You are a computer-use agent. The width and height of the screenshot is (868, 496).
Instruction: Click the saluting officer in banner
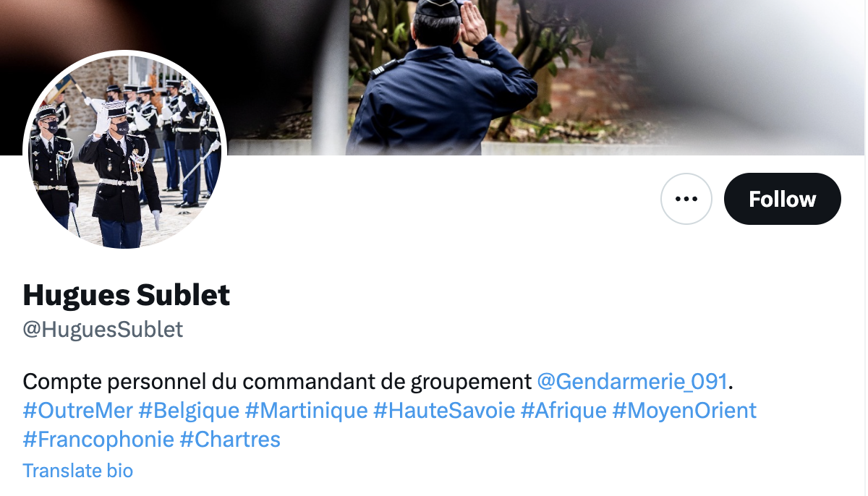click(x=441, y=80)
